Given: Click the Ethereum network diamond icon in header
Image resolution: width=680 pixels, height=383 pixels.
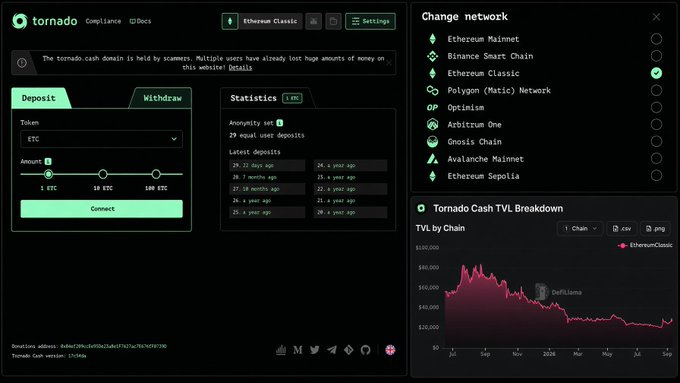Looking at the screenshot, I should (x=230, y=21).
